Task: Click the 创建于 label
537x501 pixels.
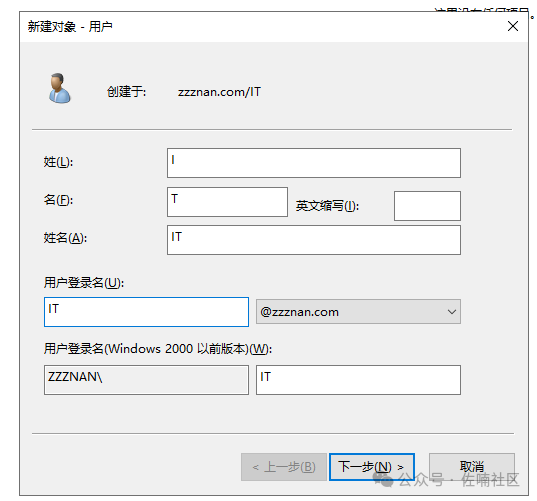Action: coord(126,92)
